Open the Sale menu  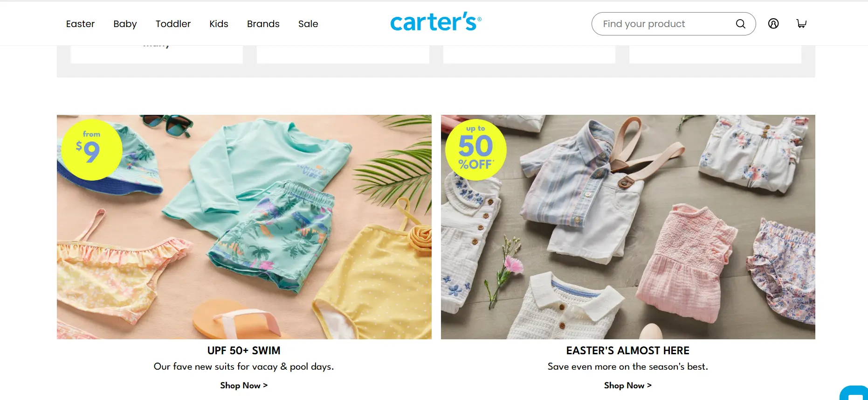pos(308,24)
